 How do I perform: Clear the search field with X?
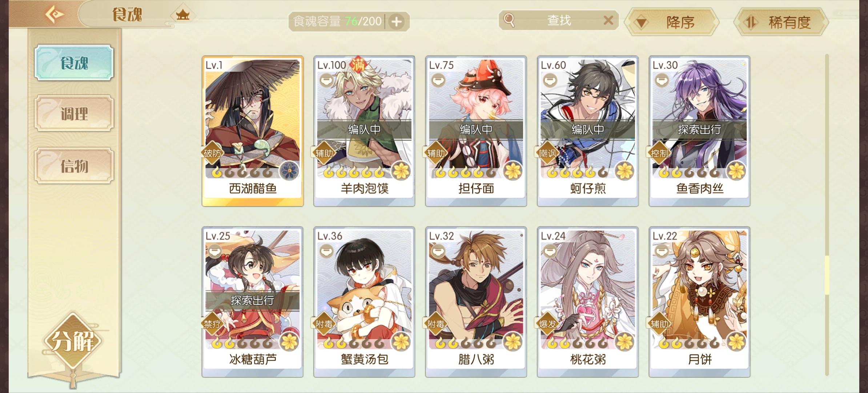point(608,20)
